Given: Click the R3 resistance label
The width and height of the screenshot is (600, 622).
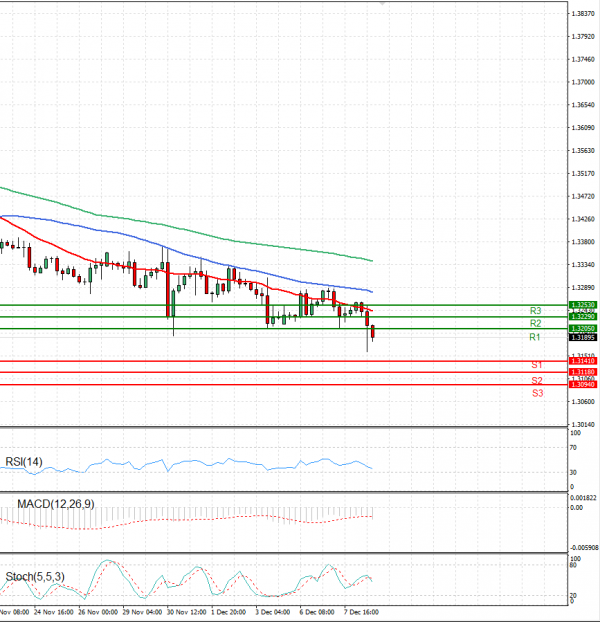Looking at the screenshot, I should pos(535,311).
